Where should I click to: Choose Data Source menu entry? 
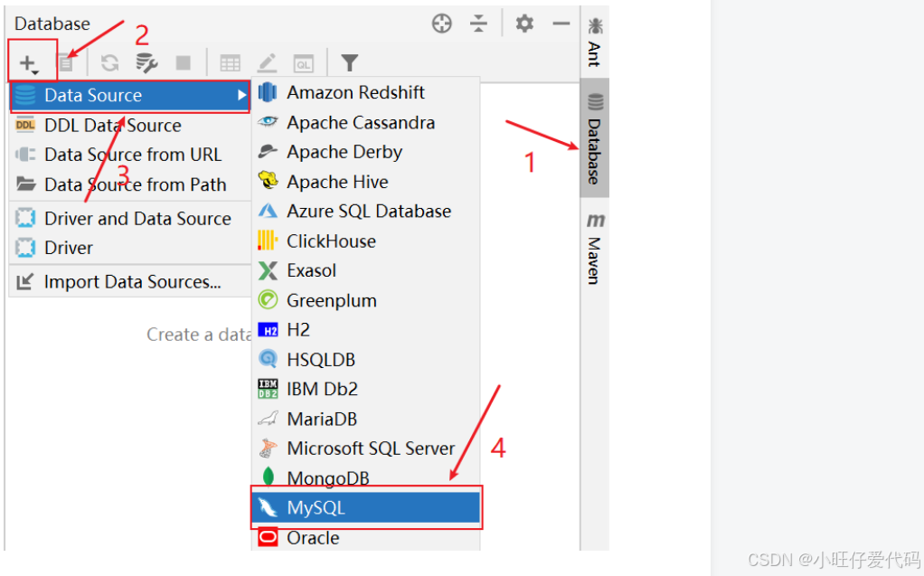point(130,96)
